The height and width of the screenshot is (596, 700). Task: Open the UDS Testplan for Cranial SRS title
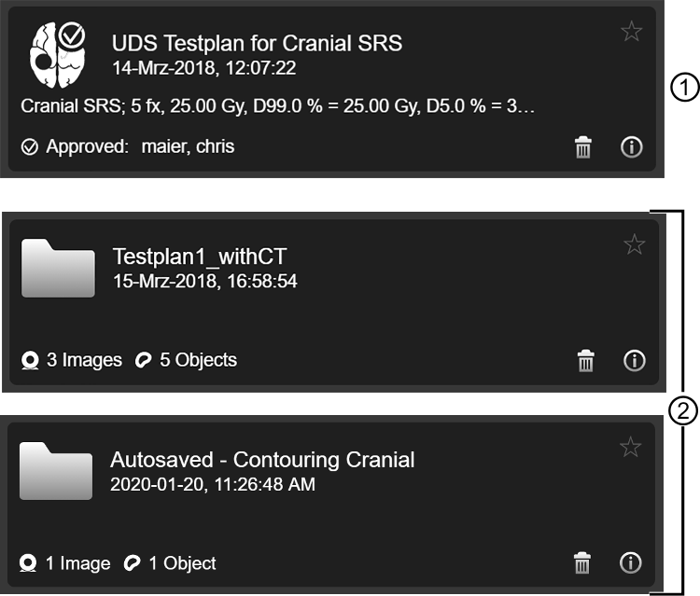click(x=257, y=43)
